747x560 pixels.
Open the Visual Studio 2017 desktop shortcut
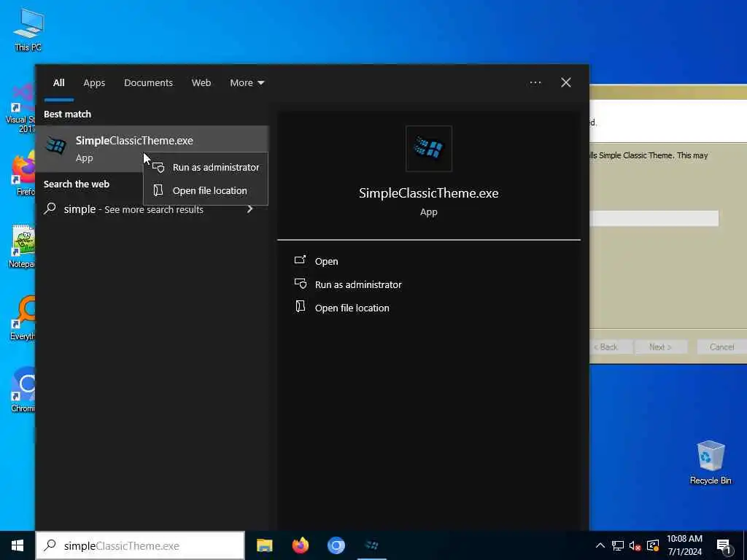pyautogui.click(x=21, y=109)
